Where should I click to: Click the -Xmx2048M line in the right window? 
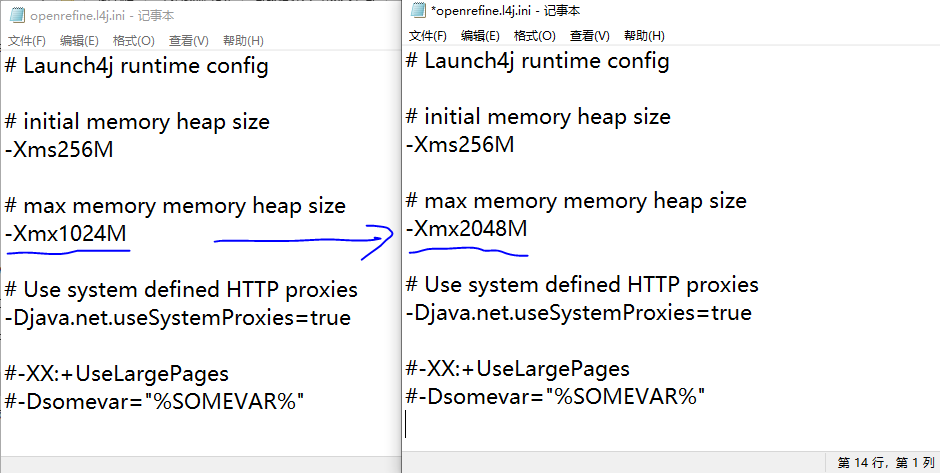[x=466, y=228]
